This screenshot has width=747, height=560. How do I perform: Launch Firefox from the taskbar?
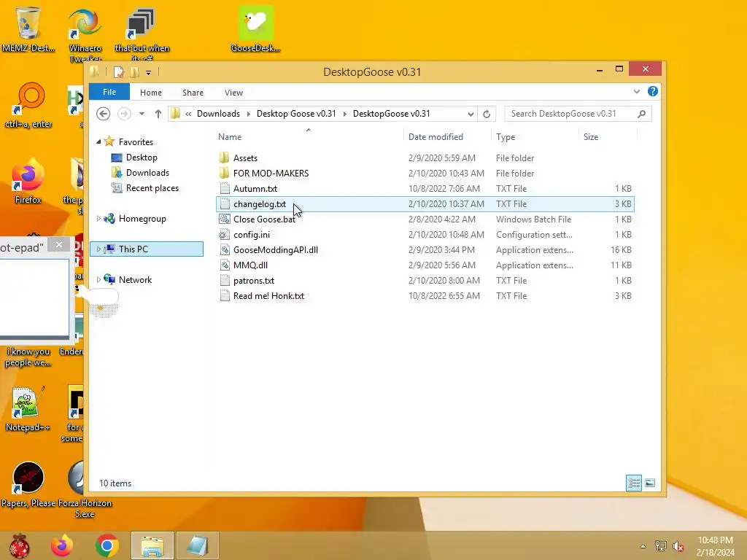click(x=62, y=545)
